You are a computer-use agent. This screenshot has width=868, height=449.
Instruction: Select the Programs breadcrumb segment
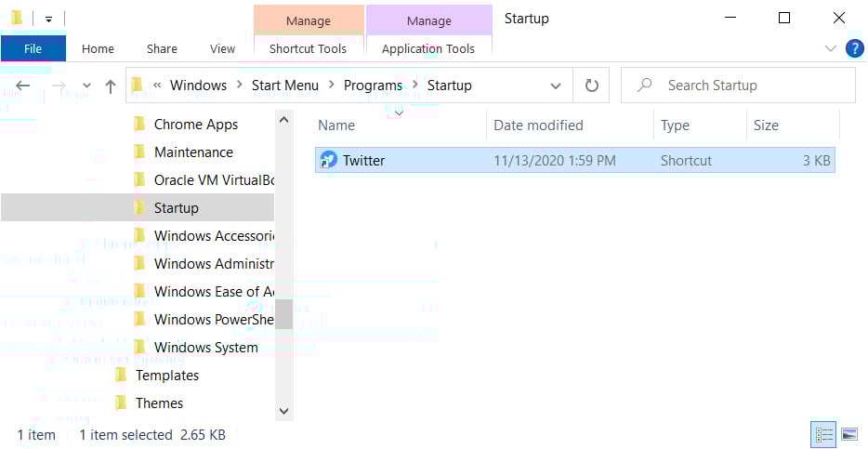[373, 86]
